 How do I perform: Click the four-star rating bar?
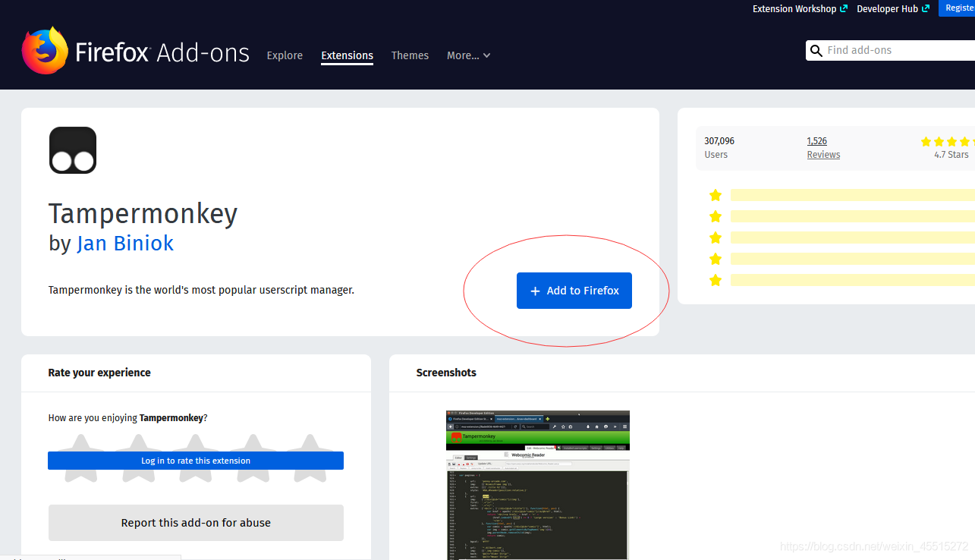[x=853, y=216]
